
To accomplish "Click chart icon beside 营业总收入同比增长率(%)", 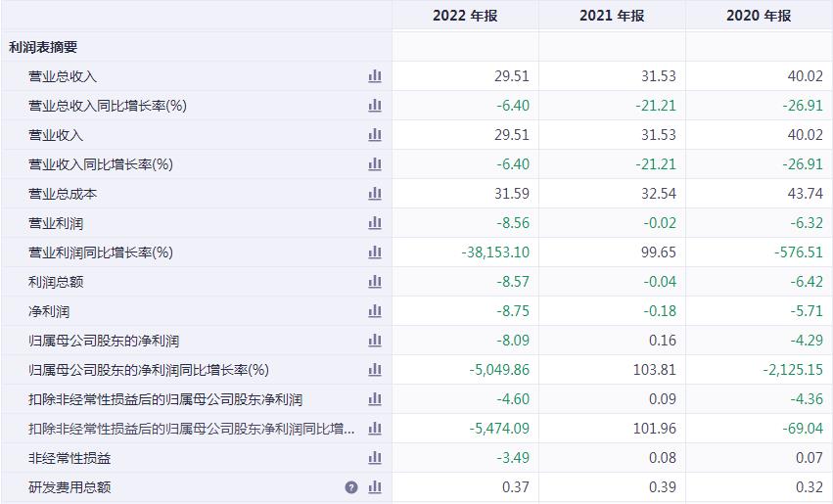I will (x=375, y=105).
